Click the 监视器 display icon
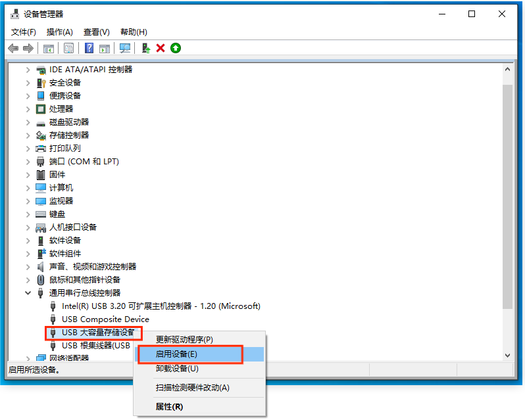Image resolution: width=525 pixels, height=420 pixels. (41, 201)
